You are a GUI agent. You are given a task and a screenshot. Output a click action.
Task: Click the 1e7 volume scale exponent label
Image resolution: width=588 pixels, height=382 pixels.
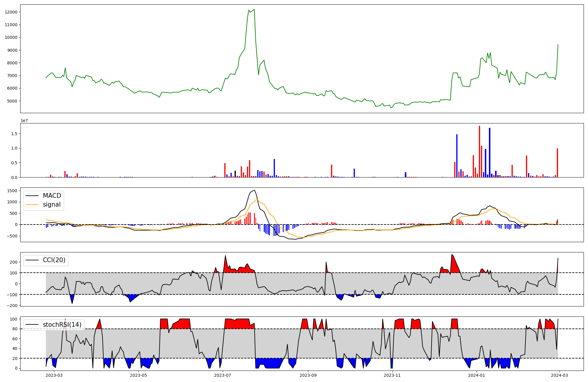24,120
